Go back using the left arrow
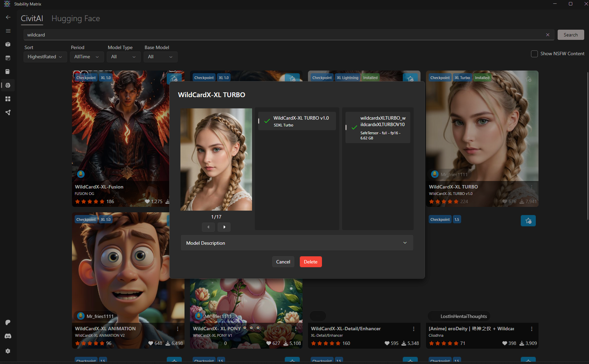This screenshot has height=364, width=589. pos(8,17)
